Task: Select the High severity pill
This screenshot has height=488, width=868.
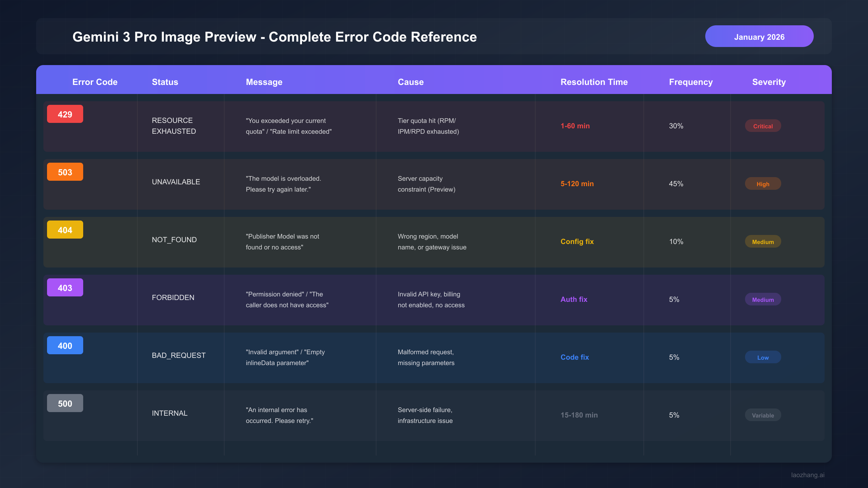Action: click(763, 184)
